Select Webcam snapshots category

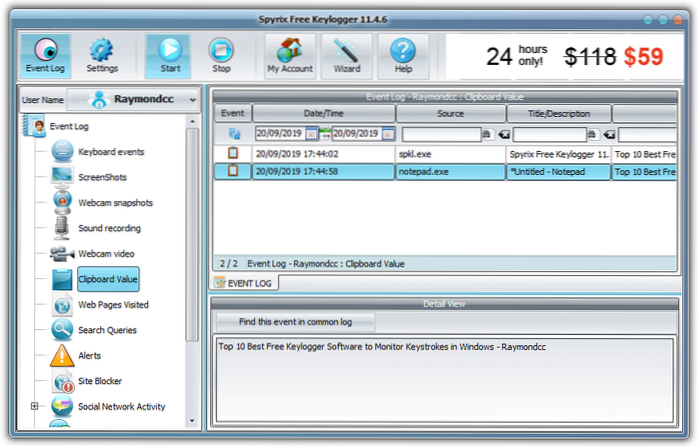point(115,203)
